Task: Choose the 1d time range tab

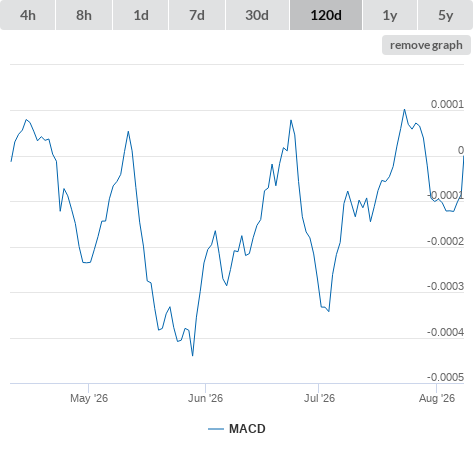Action: (x=141, y=15)
